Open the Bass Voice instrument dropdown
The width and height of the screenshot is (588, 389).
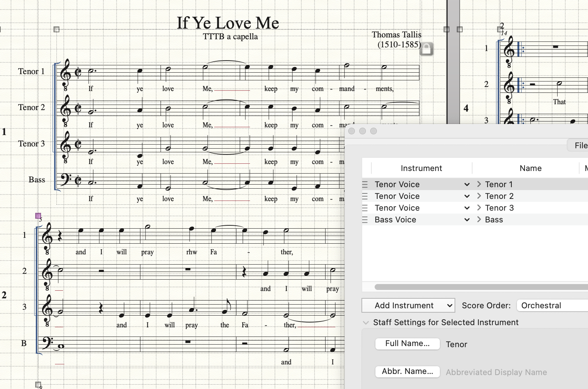click(467, 220)
